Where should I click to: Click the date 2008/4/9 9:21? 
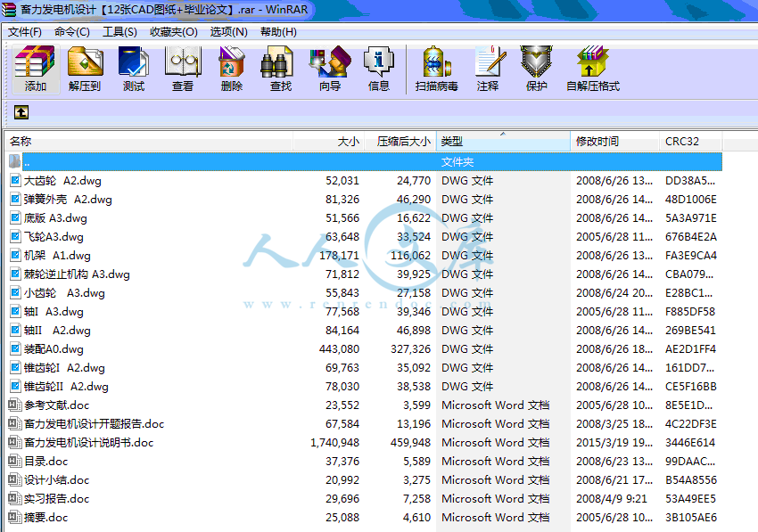(x=612, y=499)
